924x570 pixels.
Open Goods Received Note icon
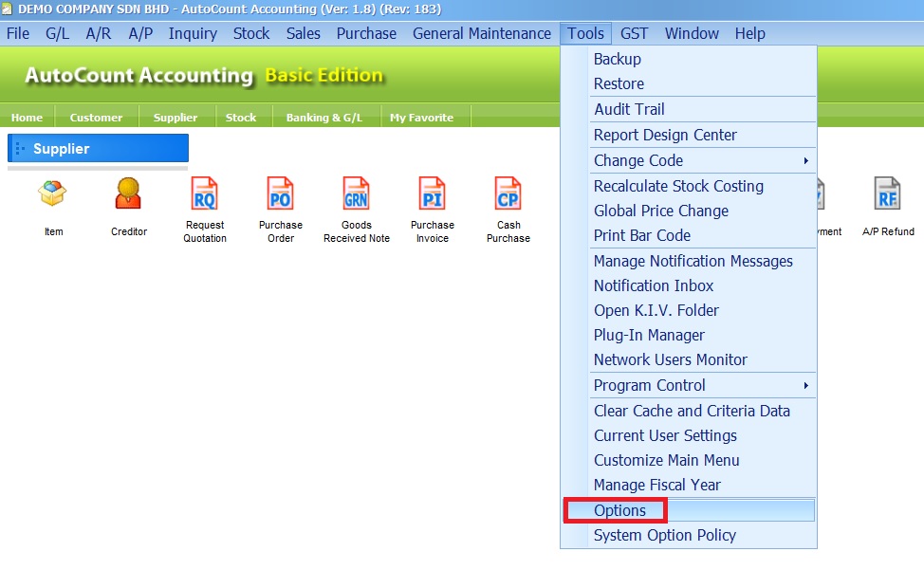click(x=357, y=195)
